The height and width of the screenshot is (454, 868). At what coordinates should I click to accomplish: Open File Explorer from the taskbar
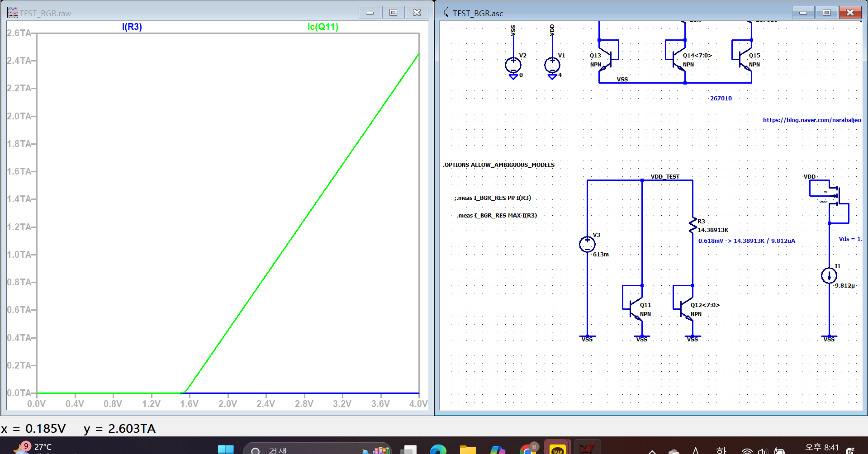(x=468, y=449)
